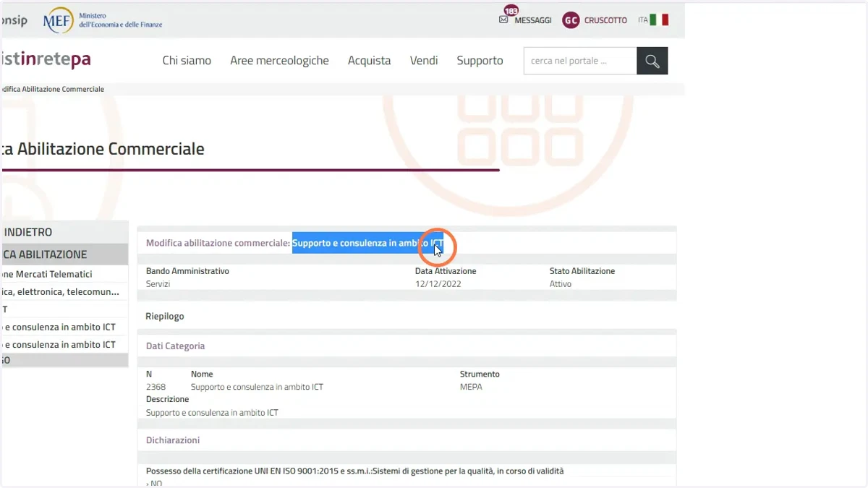
Task: Click the GC user avatar badge
Action: 571,20
